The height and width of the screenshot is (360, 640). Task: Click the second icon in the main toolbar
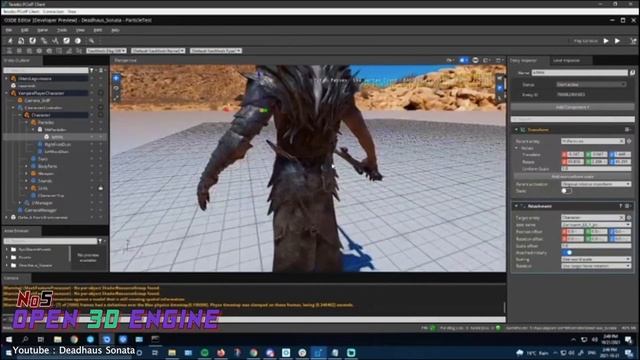click(21, 41)
